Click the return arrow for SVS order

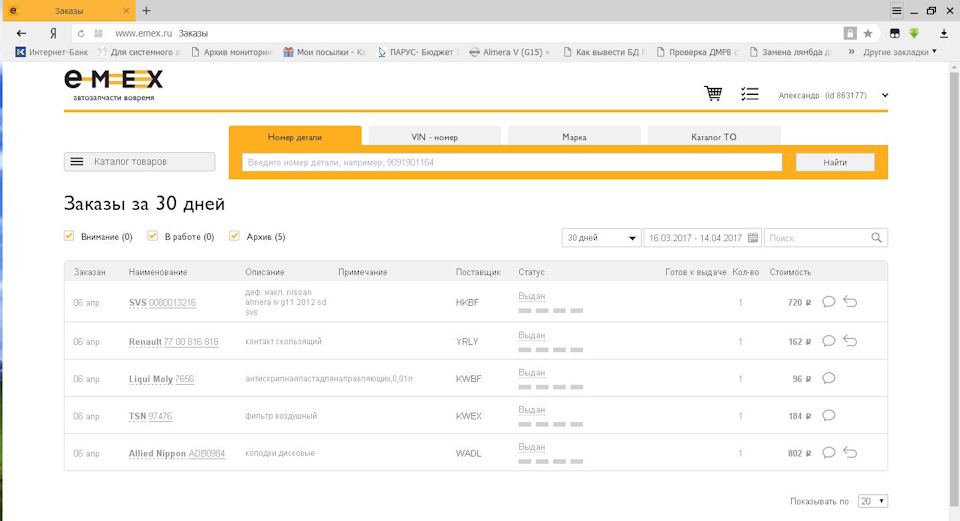click(x=850, y=301)
